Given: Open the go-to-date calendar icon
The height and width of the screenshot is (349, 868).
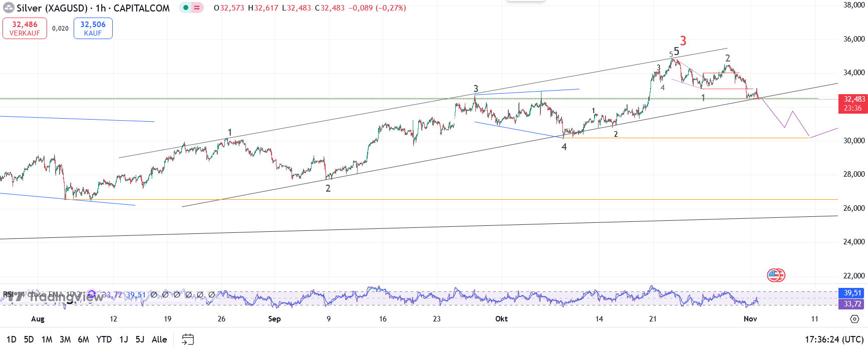Looking at the screenshot, I should (x=188, y=339).
